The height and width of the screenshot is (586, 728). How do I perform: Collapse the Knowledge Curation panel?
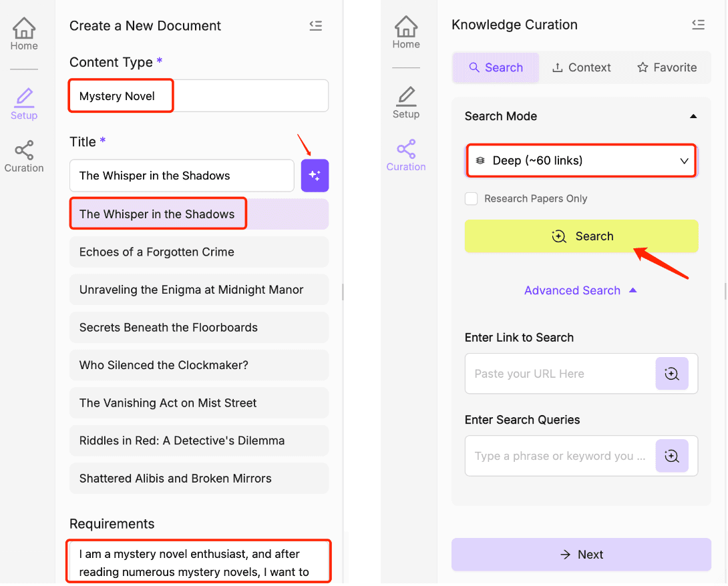coord(698,25)
